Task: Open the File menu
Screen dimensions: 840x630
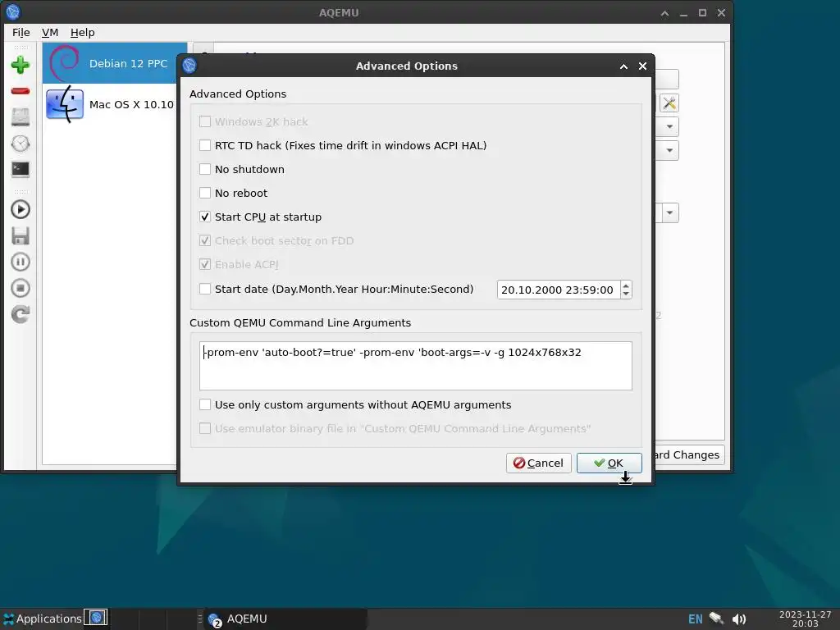Action: pos(21,33)
